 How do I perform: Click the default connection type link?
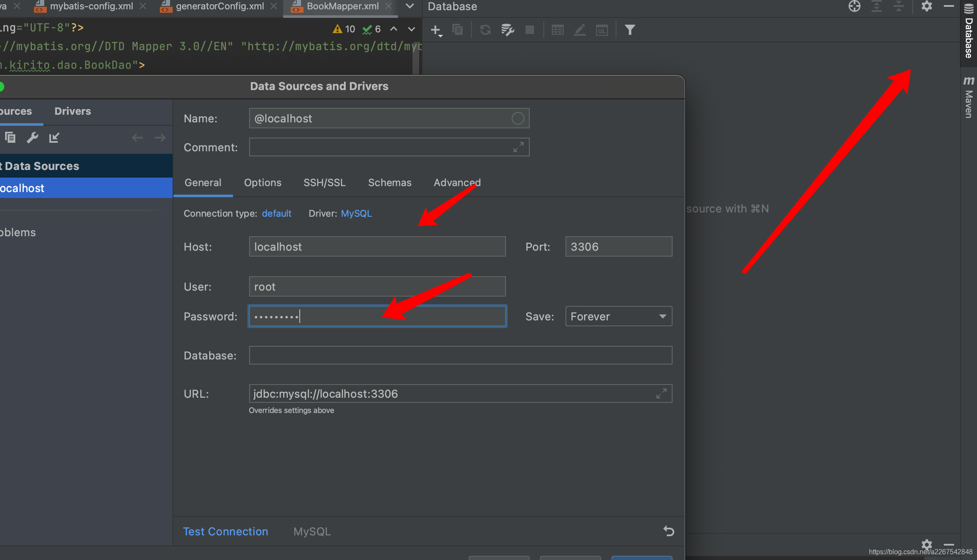[276, 214]
